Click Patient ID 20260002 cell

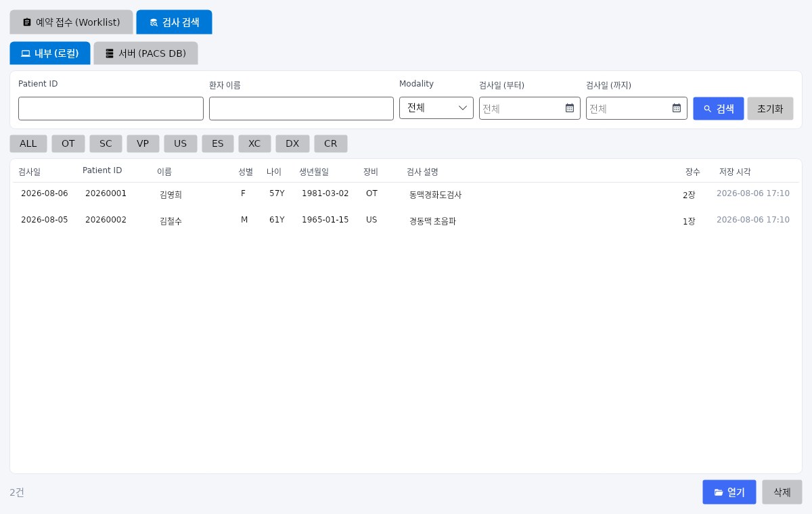106,220
